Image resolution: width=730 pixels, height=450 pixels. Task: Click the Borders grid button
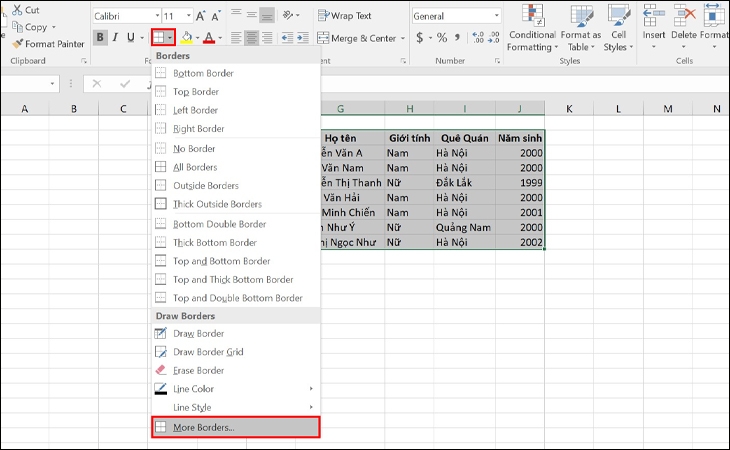(x=159, y=38)
